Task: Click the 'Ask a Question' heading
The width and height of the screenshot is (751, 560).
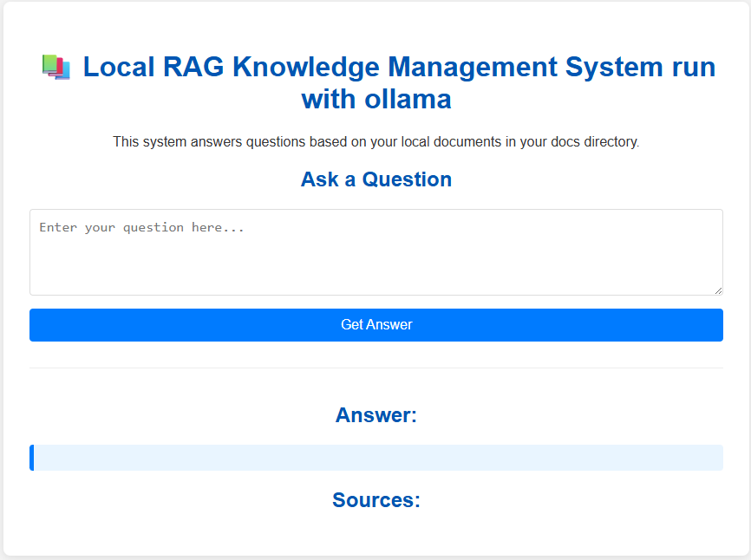Action: [x=376, y=179]
